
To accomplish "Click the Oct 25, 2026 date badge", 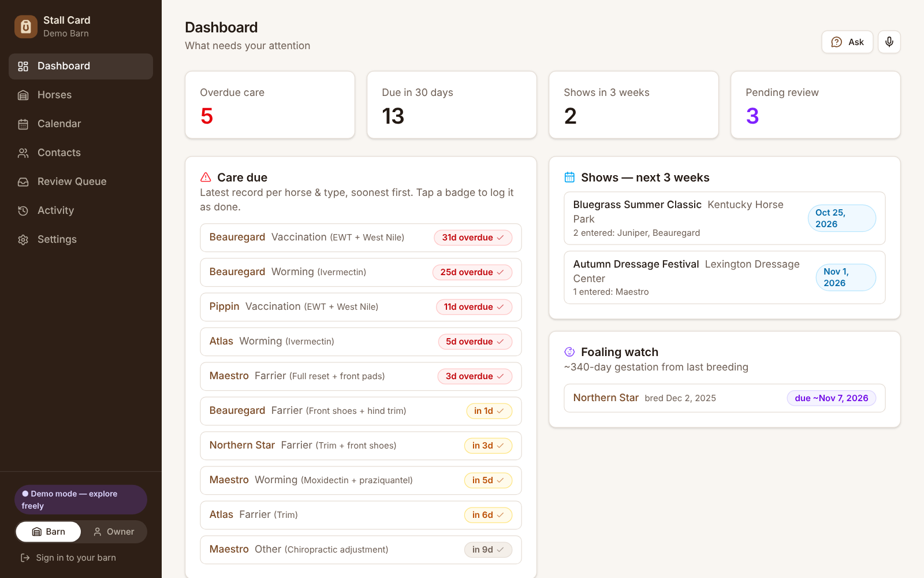I will 841,218.
